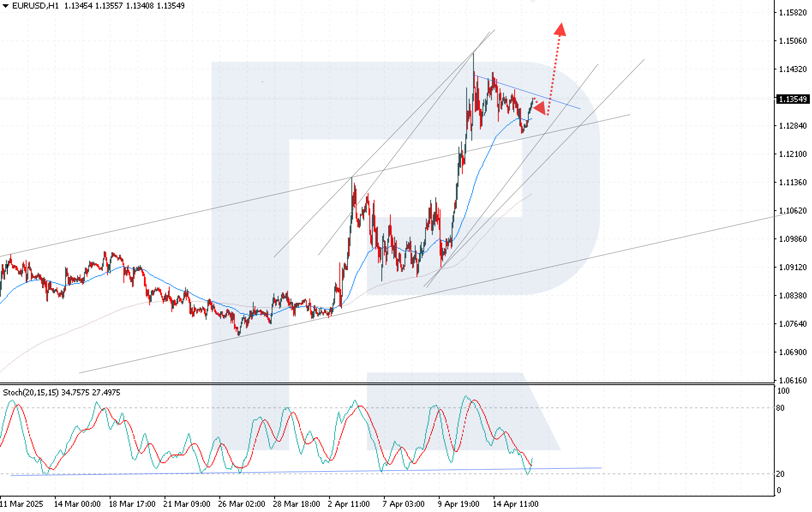812x512 pixels.
Task: Click the 26 Mar 02:00 time label
Action: (241, 504)
